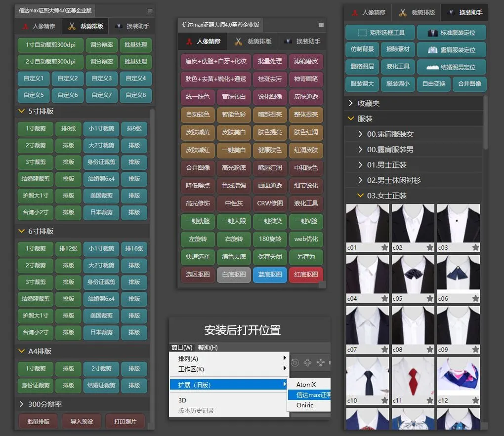Click the 一键瘦脸 button
This screenshot has height=436, width=504.
tap(198, 221)
